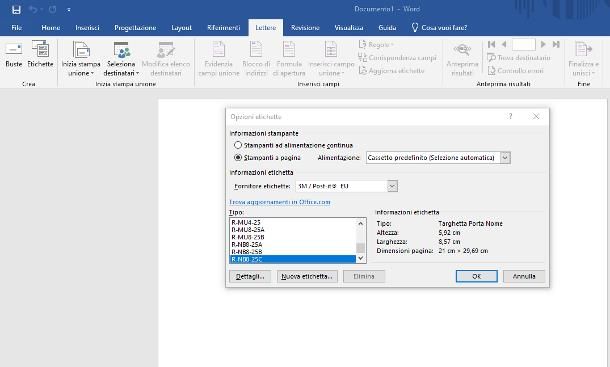Click Anteprima risultati icon
Image resolution: width=610 pixels, height=367 pixels.
pyautogui.click(x=462, y=59)
